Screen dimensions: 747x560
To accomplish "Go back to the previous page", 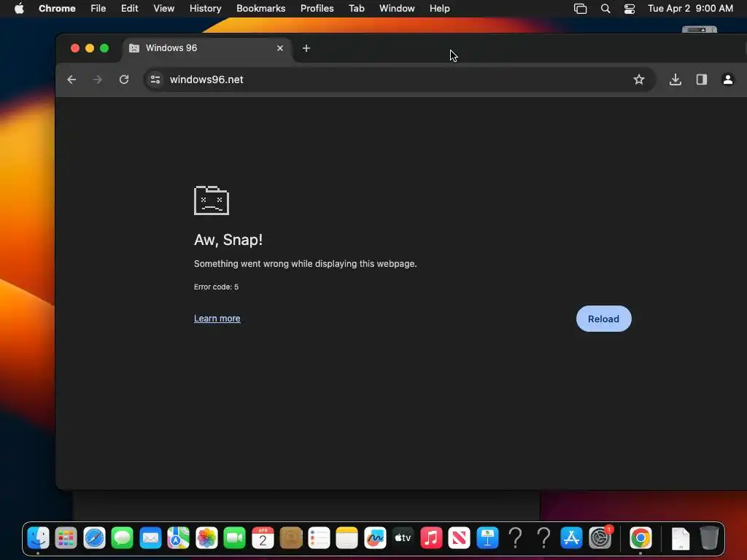I will pyautogui.click(x=71, y=79).
